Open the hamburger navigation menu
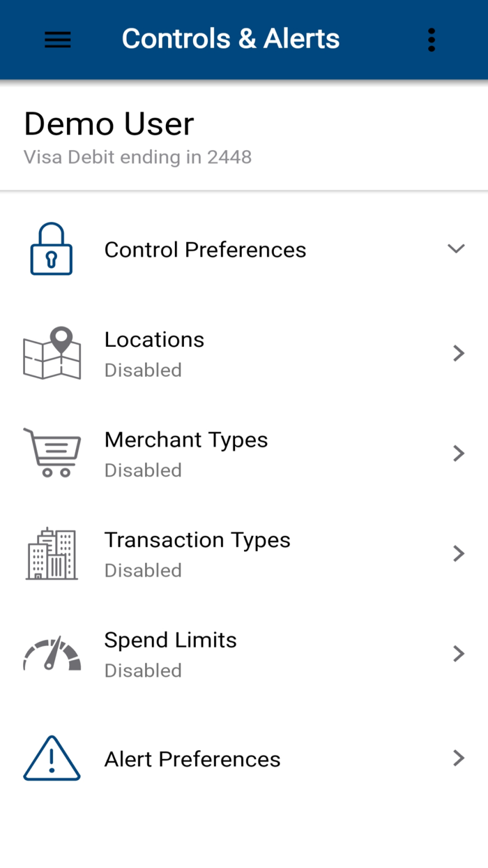488x868 pixels. click(57, 39)
